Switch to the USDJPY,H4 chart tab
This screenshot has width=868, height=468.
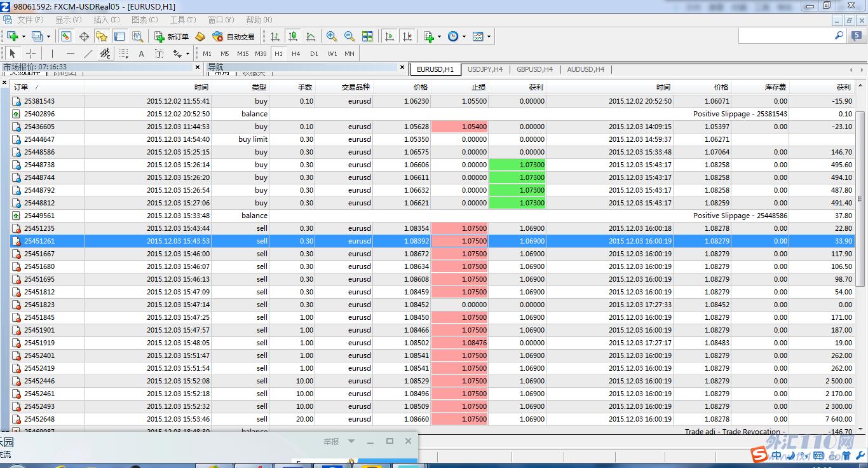click(x=485, y=69)
